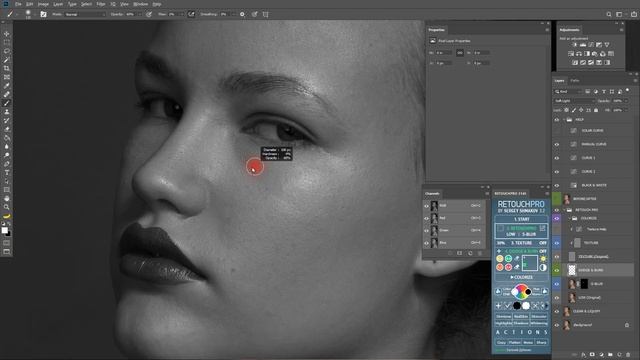Create new group folder icon in Layers panel
The width and height of the screenshot is (640, 360).
610,355
